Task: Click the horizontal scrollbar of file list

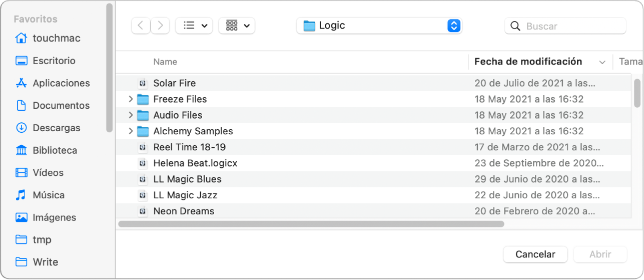Action: click(311, 224)
